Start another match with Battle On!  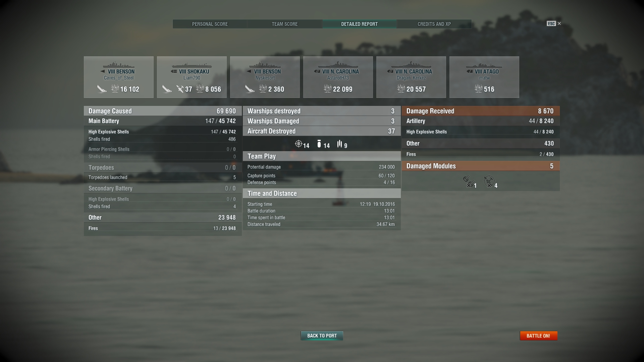click(538, 336)
